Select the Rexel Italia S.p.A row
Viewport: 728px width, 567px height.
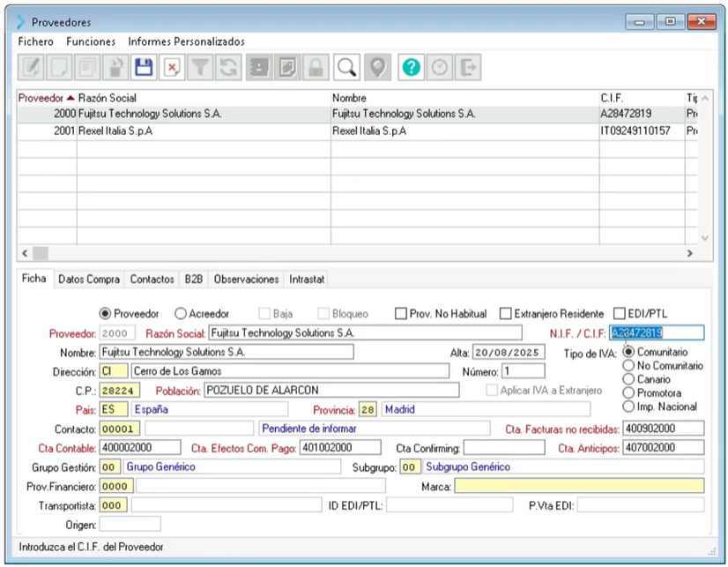coord(203,131)
